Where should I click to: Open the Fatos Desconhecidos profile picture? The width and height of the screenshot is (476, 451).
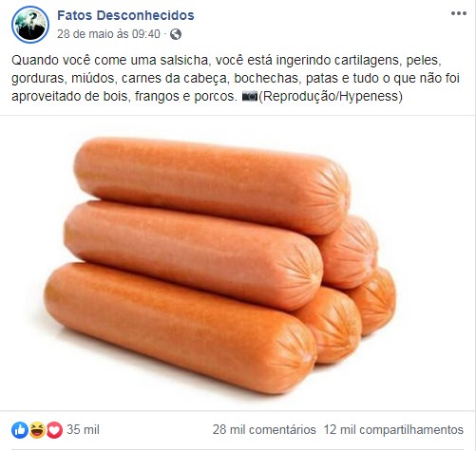pyautogui.click(x=30, y=25)
